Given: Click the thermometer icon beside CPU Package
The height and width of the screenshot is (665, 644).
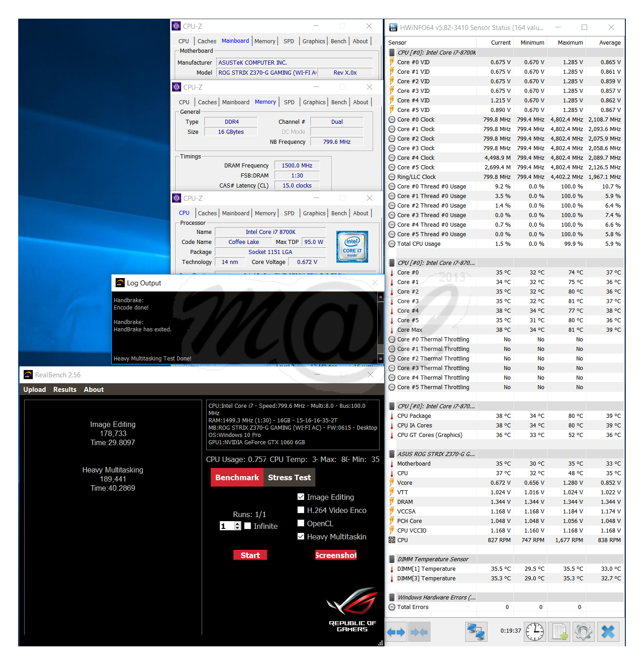Looking at the screenshot, I should tap(392, 416).
